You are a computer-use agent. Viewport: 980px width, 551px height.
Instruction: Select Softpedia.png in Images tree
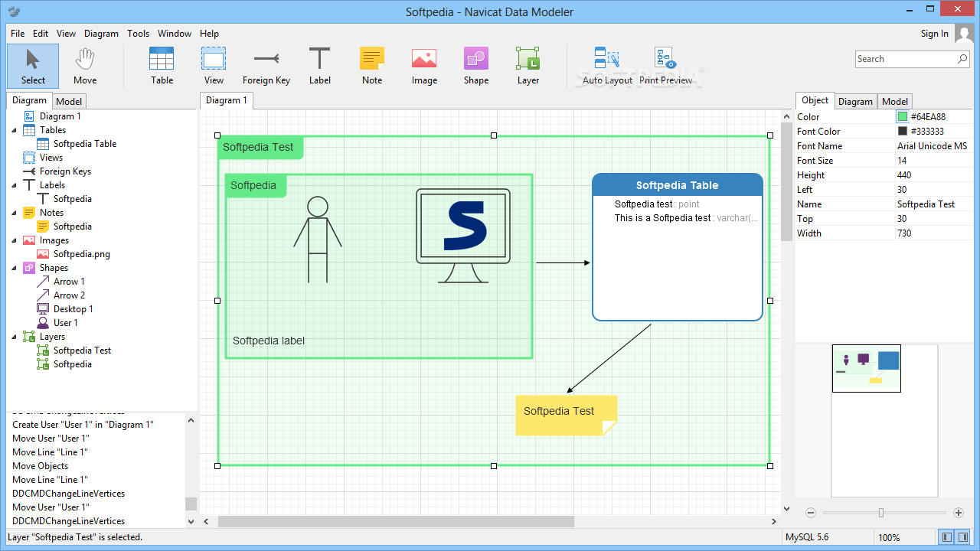[82, 254]
